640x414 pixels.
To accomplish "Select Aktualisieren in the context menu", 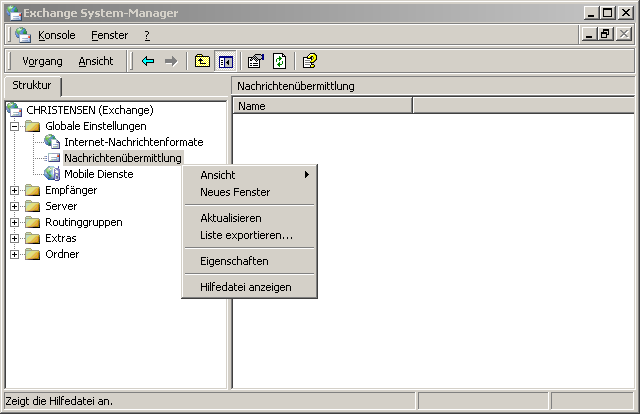I will 249,218.
